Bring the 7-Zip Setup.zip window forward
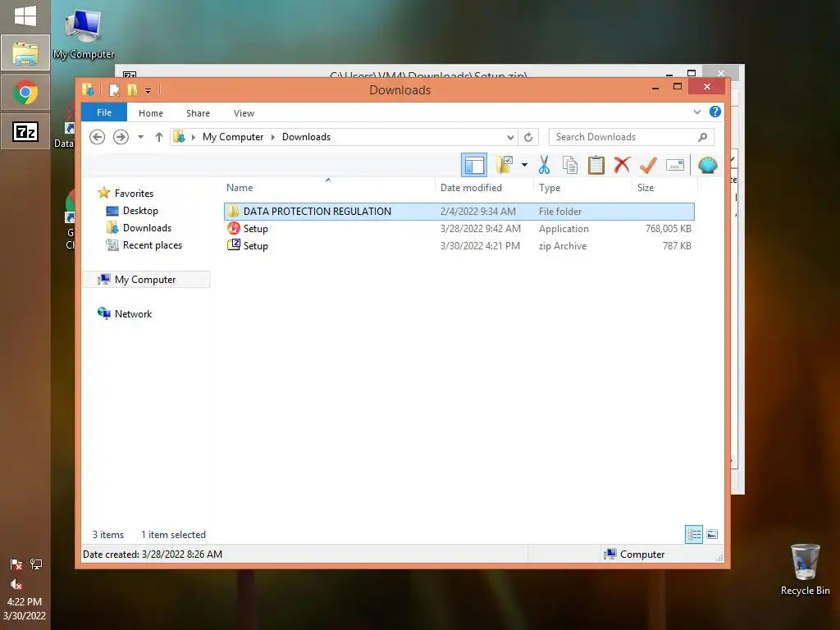Image resolution: width=840 pixels, height=630 pixels. tap(427, 72)
